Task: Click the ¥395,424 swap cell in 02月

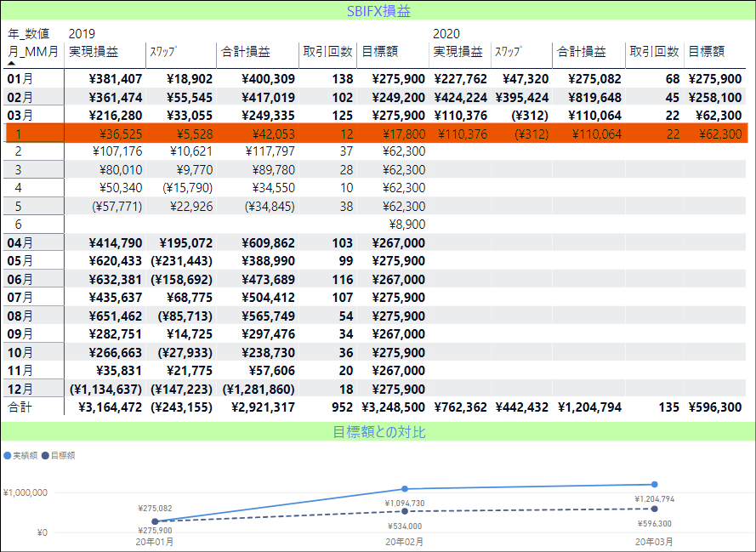Action: click(x=521, y=97)
